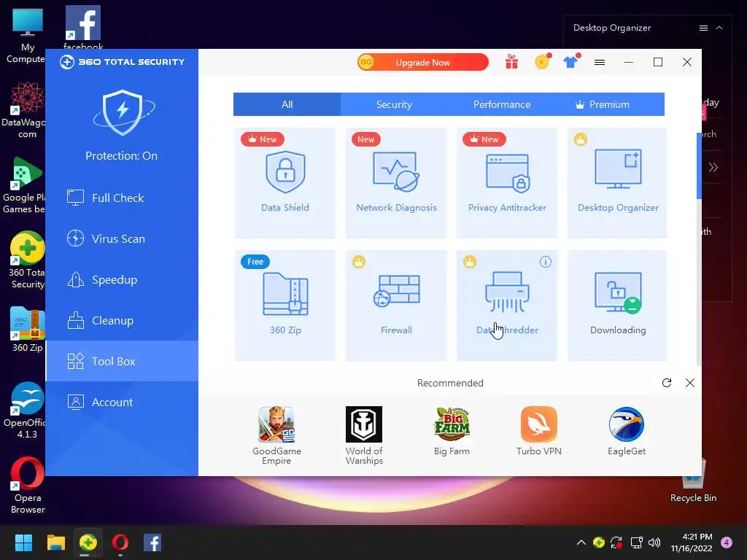Viewport: 747px width, 560px height.
Task: Open the Privacy Antitracker tool
Action: 507,183
